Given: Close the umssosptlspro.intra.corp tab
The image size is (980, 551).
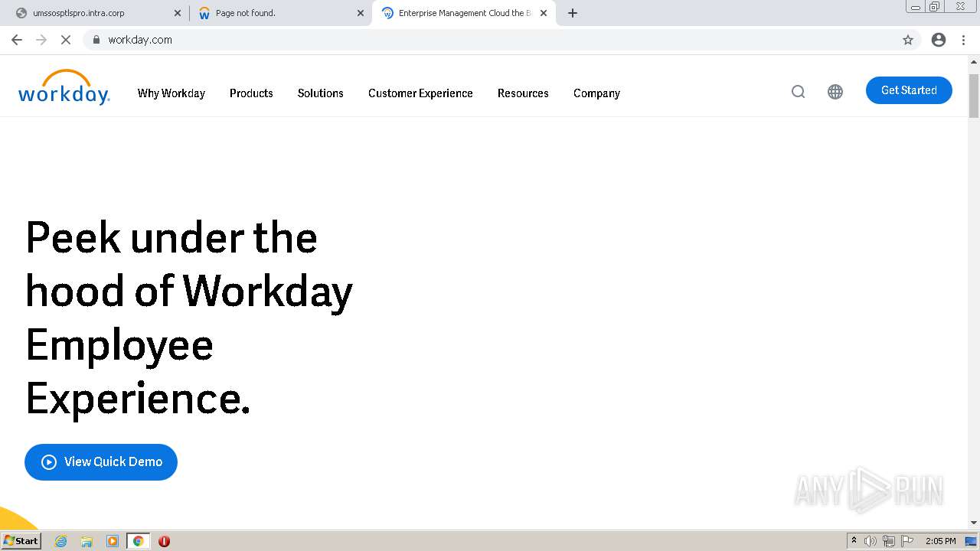Looking at the screenshot, I should click(178, 13).
